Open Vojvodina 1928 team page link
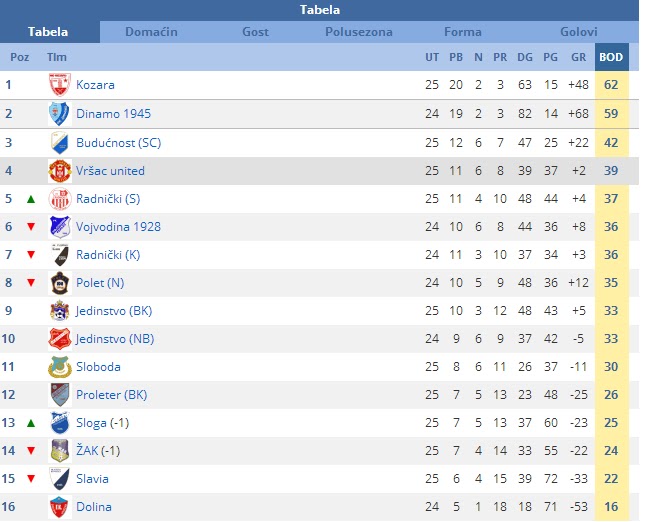649x522 pixels. pos(118,227)
